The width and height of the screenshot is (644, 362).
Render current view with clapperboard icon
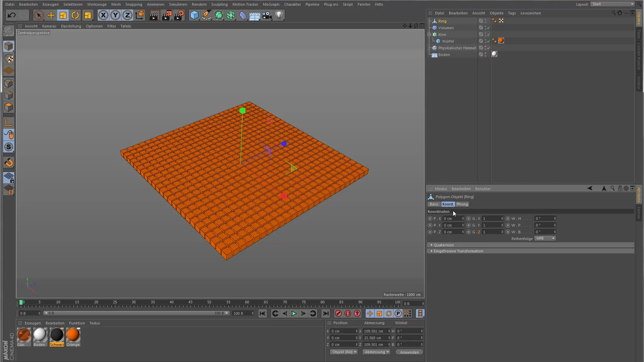click(154, 15)
